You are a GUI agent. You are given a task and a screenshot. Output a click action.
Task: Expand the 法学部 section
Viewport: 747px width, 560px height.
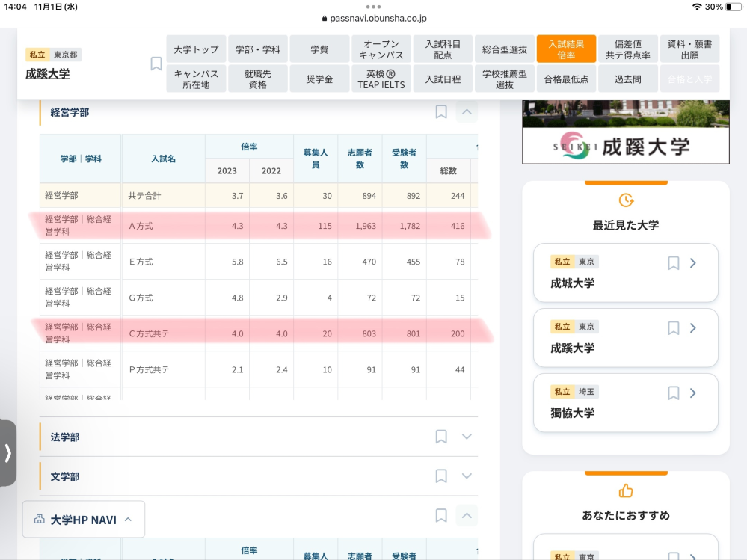click(x=467, y=437)
